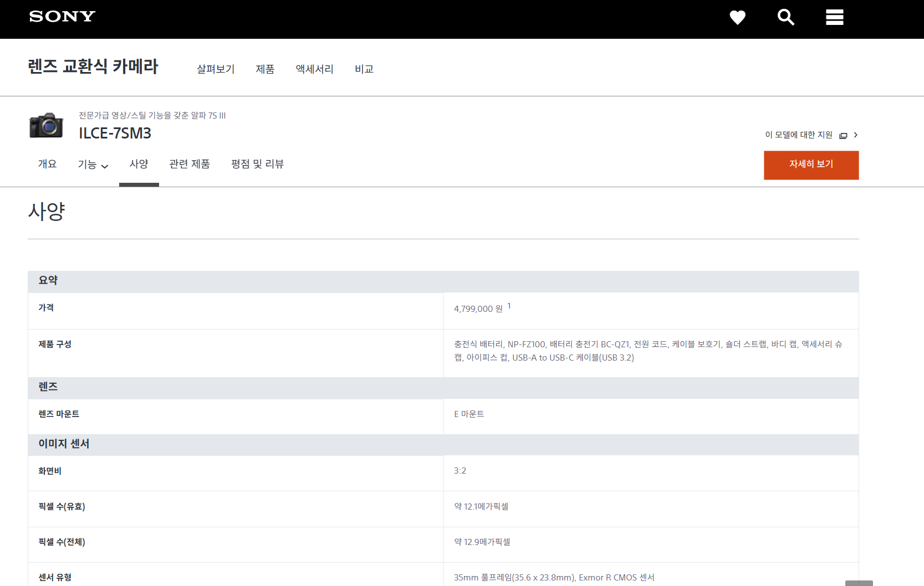Open the 액세서리 menu item

pos(314,69)
